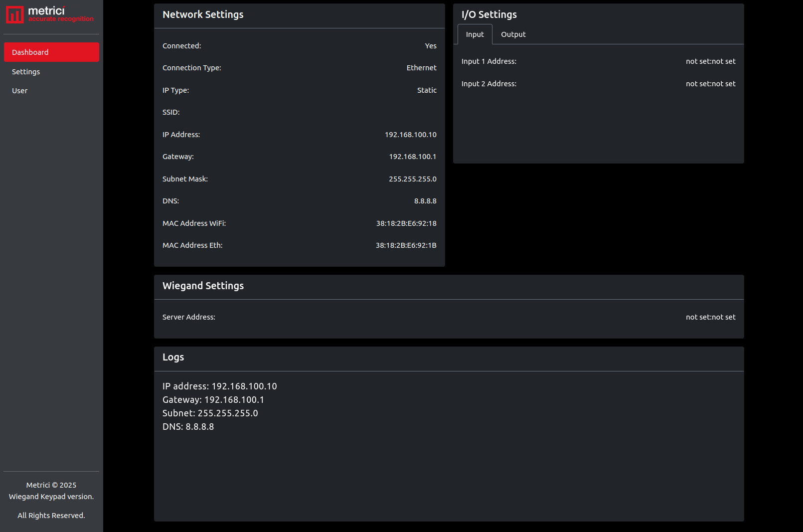Select WiFi MAC address 38:18:2B:E6:92:18

(406, 223)
